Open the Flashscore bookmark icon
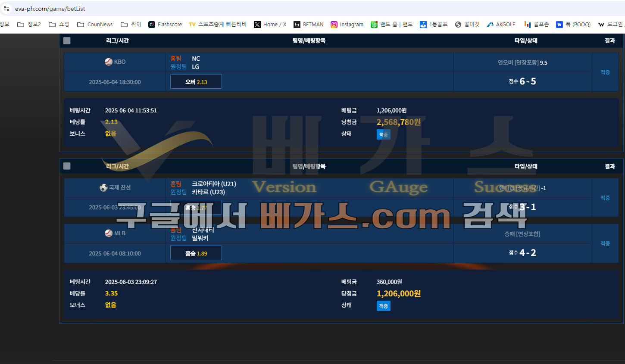Screen dimensions: 625x364 pyautogui.click(x=152, y=25)
